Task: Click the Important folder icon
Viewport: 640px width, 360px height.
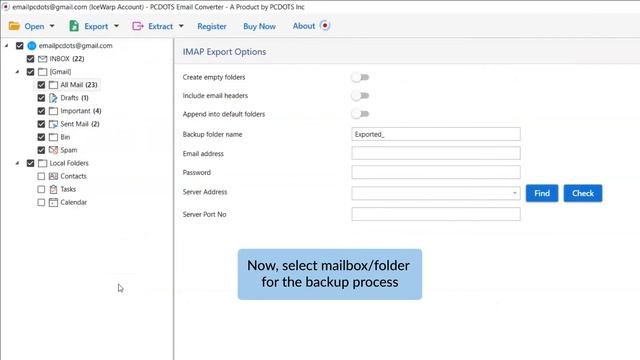Action: point(53,111)
